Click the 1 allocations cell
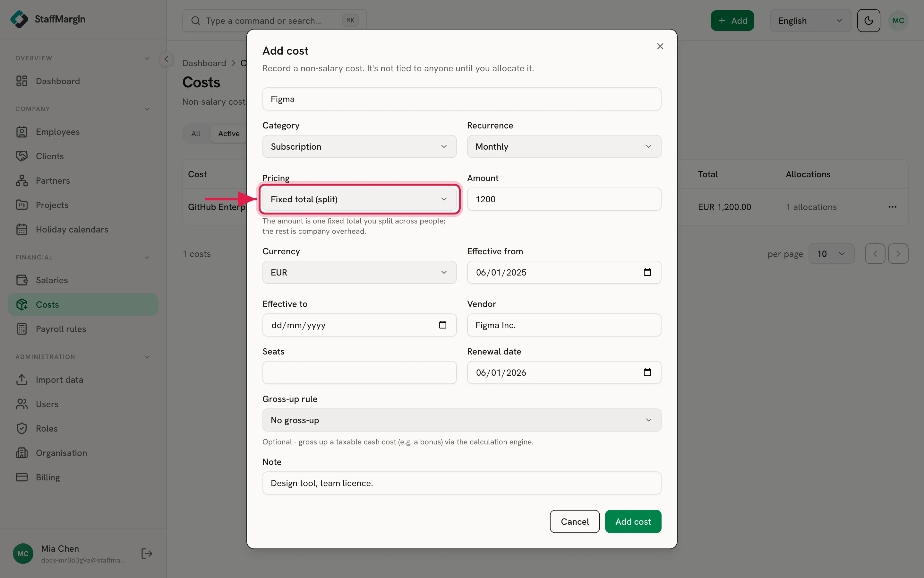The height and width of the screenshot is (578, 924). pos(811,207)
